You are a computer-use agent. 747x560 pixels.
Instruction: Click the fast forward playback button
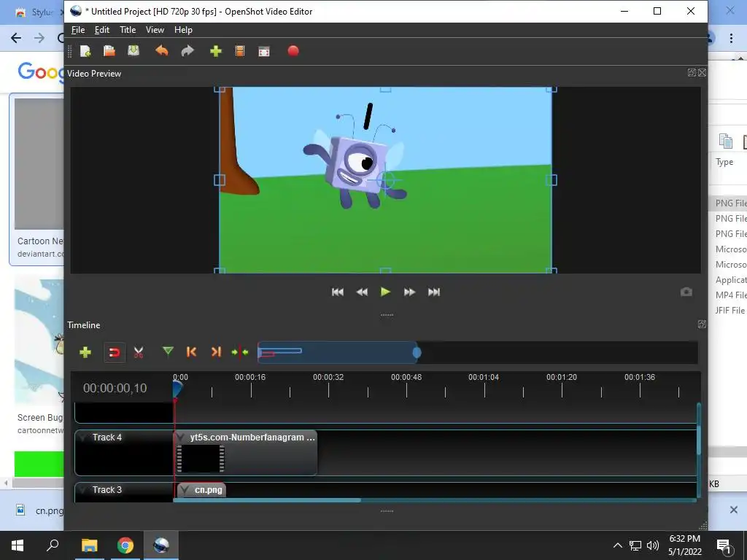pyautogui.click(x=410, y=292)
